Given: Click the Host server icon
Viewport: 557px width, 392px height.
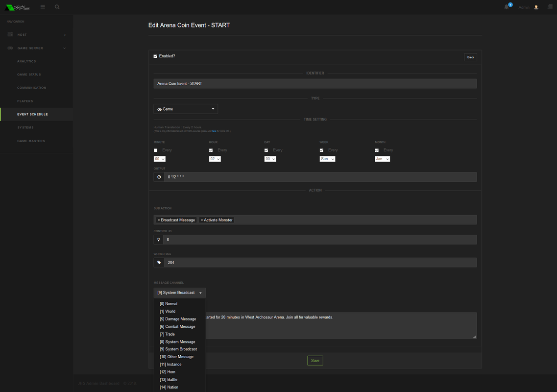Looking at the screenshot, I should (x=10, y=34).
